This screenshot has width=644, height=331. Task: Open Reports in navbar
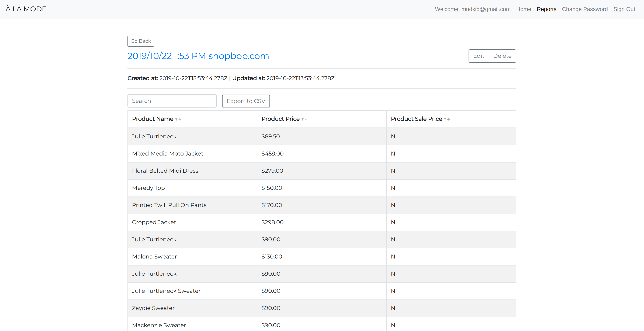point(546,9)
